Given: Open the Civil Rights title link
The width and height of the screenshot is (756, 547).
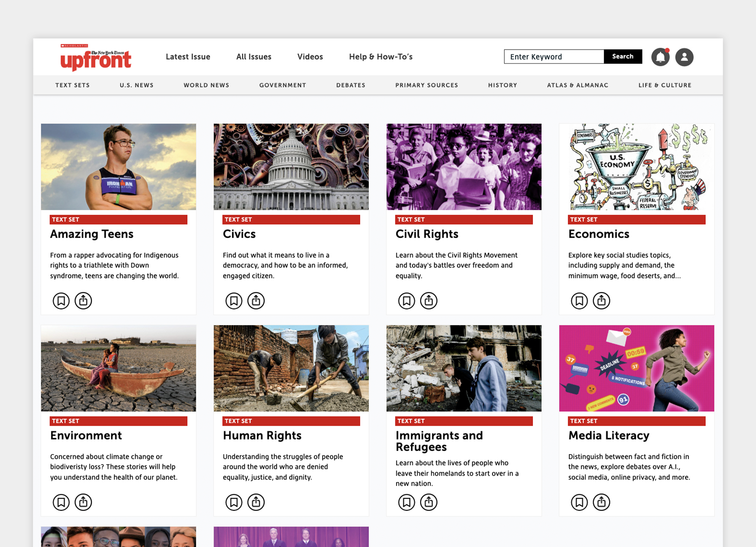Looking at the screenshot, I should [427, 234].
